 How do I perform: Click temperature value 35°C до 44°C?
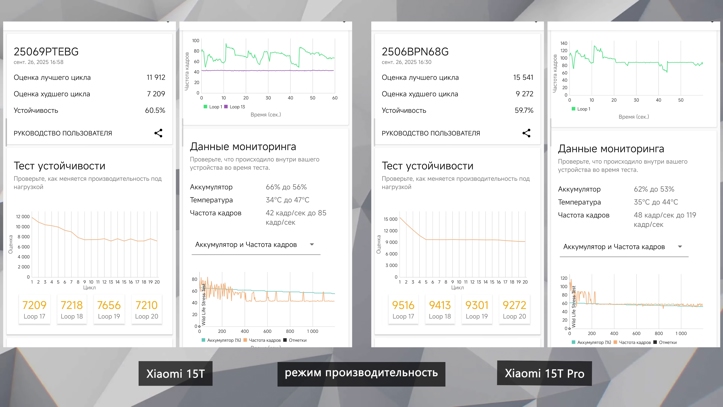[x=656, y=202]
